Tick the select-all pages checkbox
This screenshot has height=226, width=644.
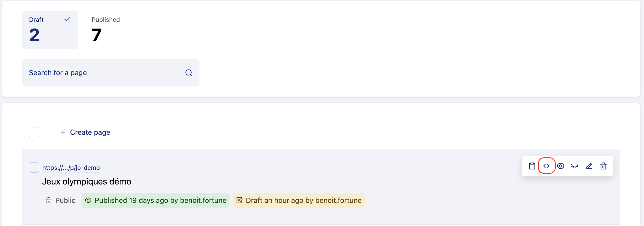(34, 132)
